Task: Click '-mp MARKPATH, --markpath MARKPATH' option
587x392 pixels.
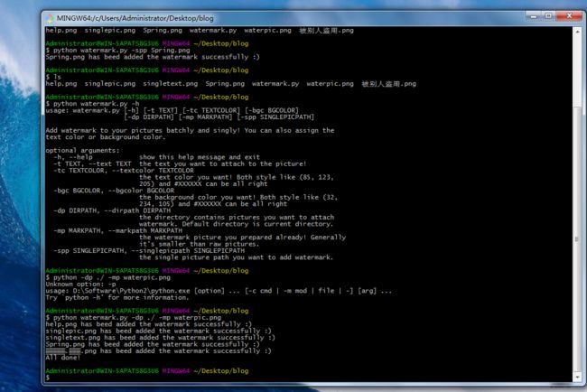Action: coord(117,231)
